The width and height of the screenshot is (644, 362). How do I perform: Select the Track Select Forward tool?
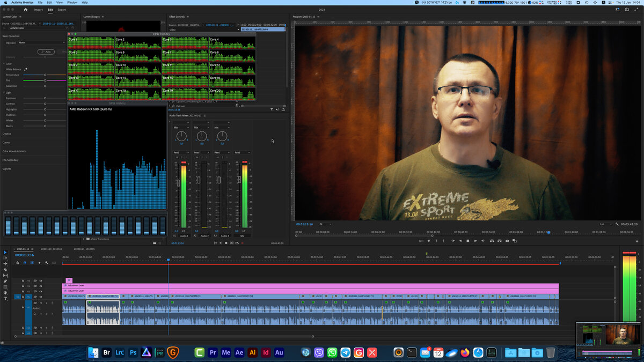tap(5, 258)
